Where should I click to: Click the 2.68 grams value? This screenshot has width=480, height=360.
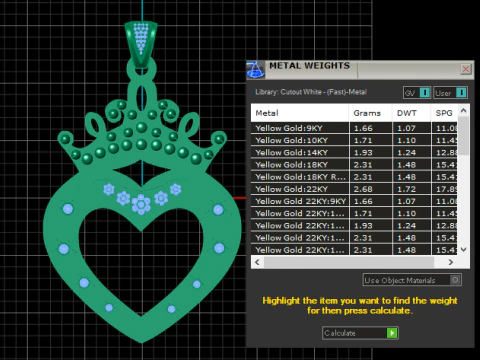click(363, 189)
